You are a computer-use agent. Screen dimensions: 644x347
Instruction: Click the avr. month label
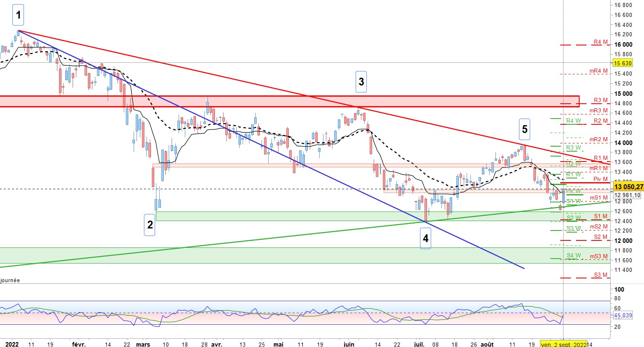coord(217,344)
